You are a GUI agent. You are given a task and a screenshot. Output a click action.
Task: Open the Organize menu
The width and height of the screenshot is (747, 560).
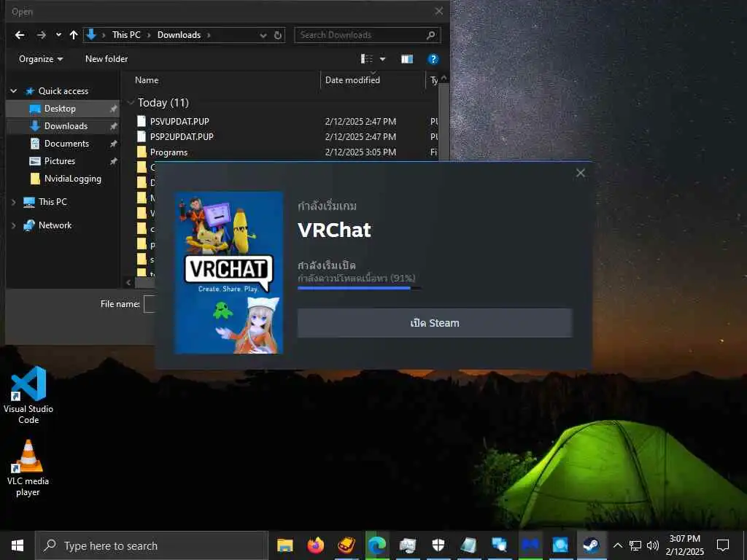coord(41,58)
